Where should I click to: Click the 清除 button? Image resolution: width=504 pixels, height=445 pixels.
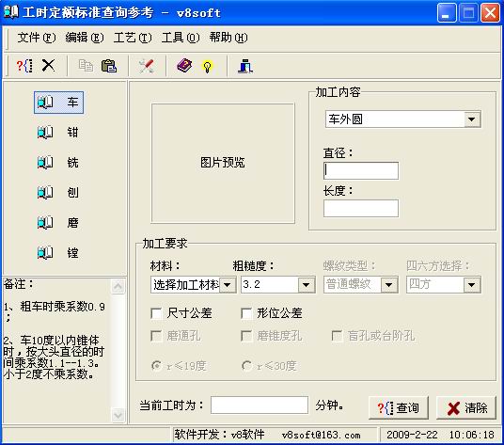[466, 407]
